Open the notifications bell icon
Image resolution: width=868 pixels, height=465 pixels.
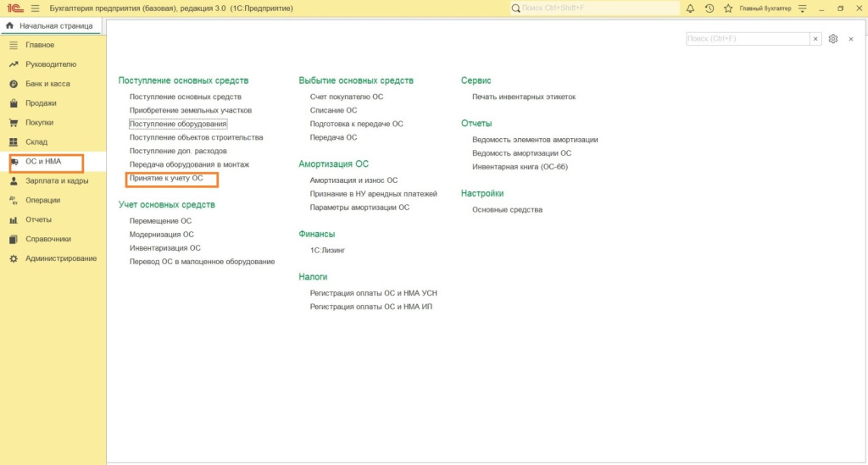pos(690,8)
